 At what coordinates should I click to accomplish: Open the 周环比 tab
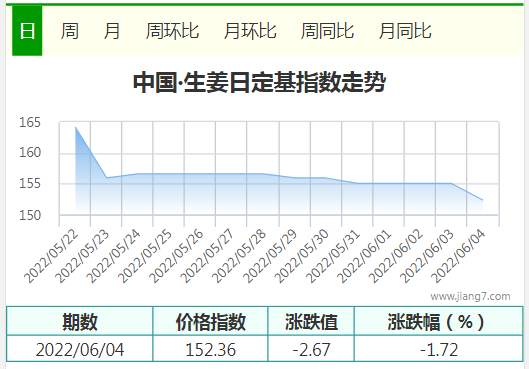pos(172,31)
